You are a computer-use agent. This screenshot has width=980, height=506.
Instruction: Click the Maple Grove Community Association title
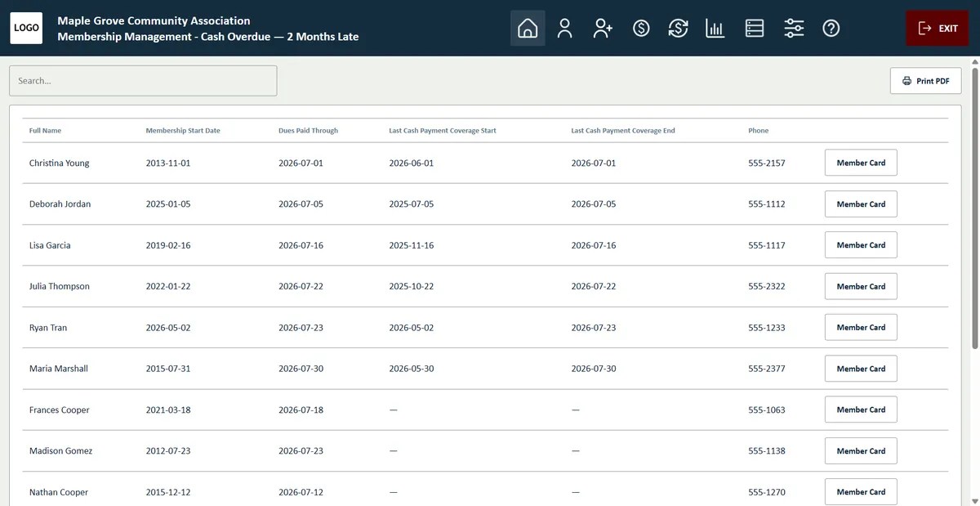(x=154, y=20)
